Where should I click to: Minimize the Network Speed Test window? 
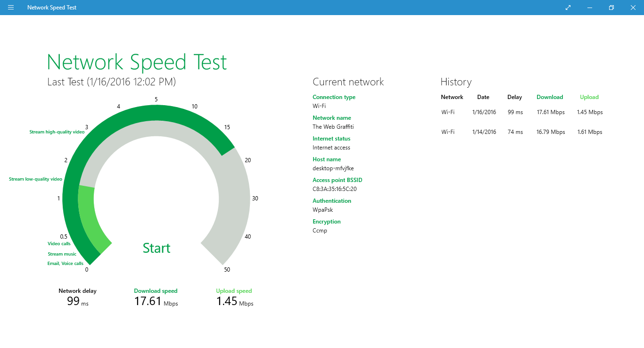point(590,8)
